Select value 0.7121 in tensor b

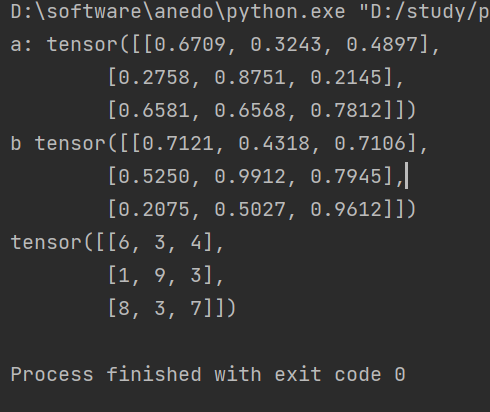click(178, 144)
